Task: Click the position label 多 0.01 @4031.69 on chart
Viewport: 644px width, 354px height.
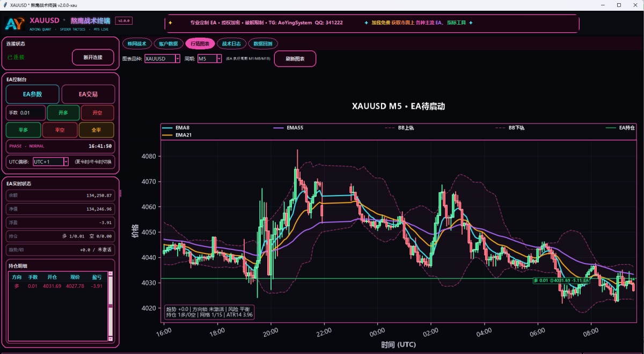Action: [x=561, y=280]
